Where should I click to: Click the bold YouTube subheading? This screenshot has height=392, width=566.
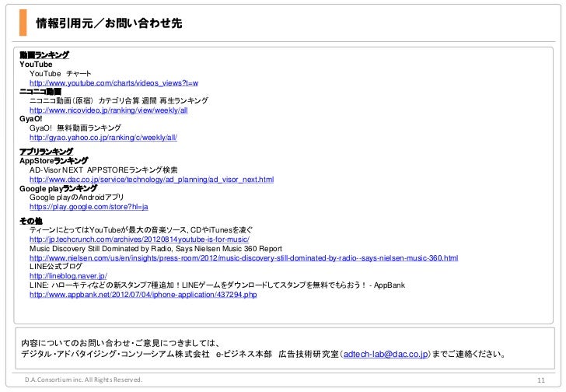click(x=36, y=65)
